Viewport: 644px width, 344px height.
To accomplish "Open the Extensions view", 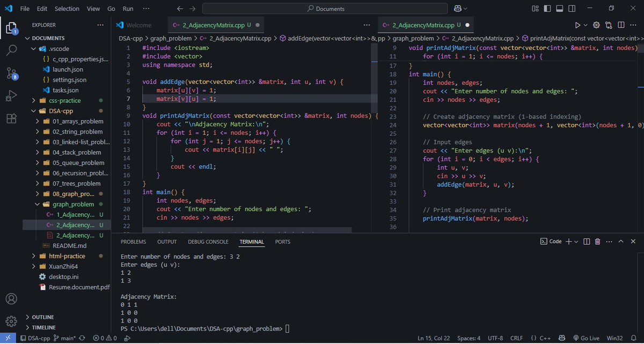I will click(11, 119).
